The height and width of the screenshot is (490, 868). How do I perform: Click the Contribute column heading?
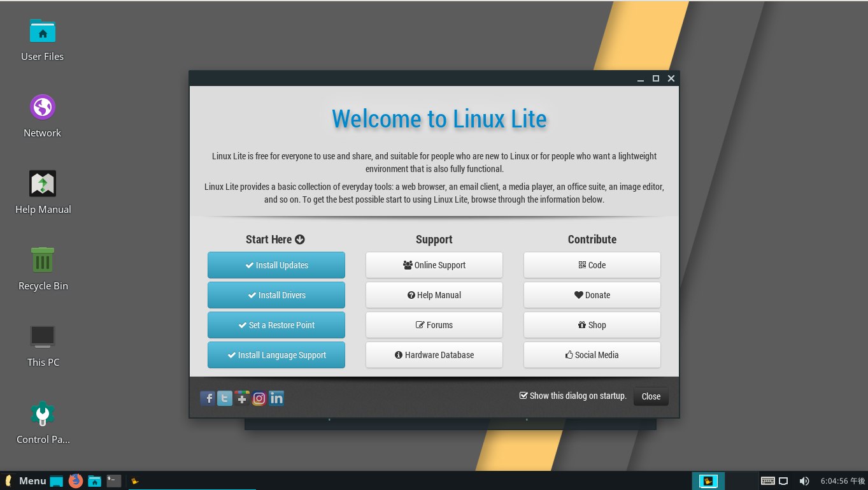tap(592, 240)
